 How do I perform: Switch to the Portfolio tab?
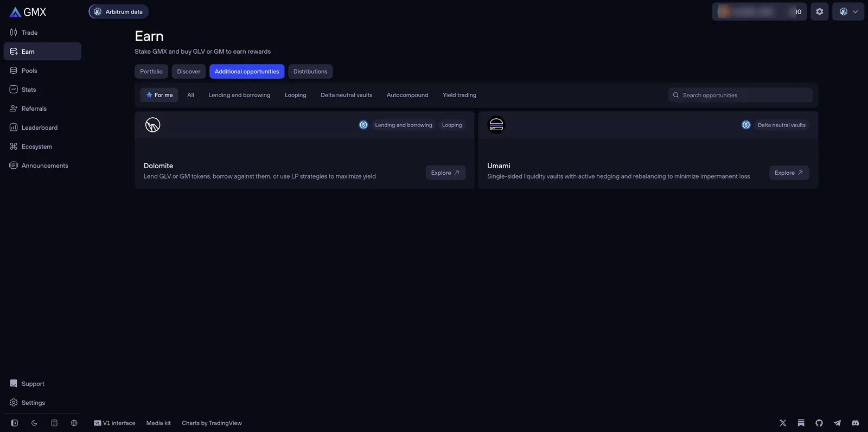151,72
